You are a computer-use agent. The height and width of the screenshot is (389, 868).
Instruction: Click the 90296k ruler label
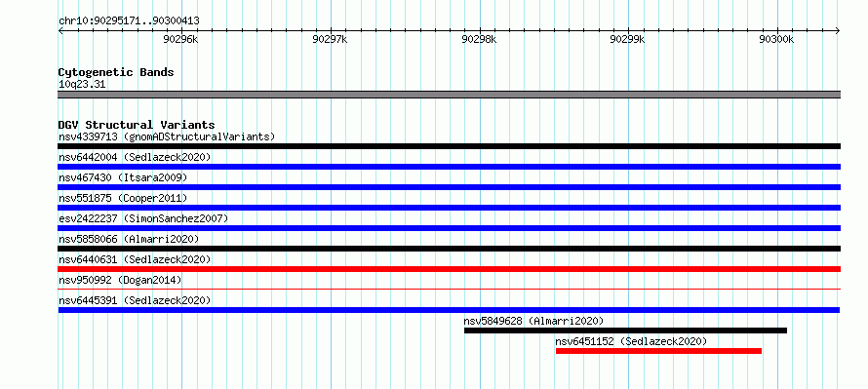(180, 39)
